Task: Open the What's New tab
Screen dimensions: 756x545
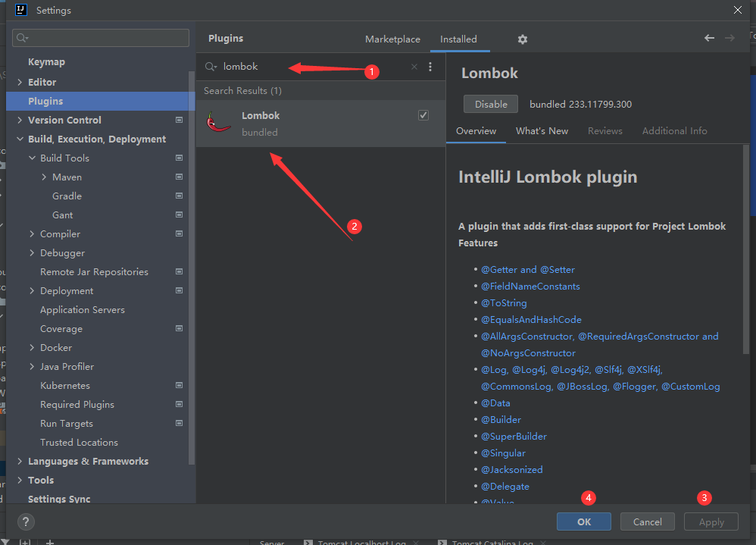Action: click(x=542, y=130)
